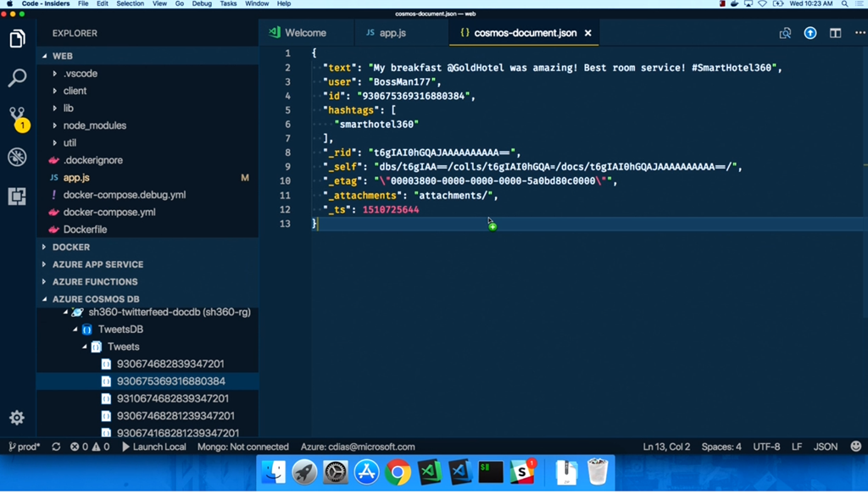Open the Explorer view in activity bar
868x494 pixels.
17,39
